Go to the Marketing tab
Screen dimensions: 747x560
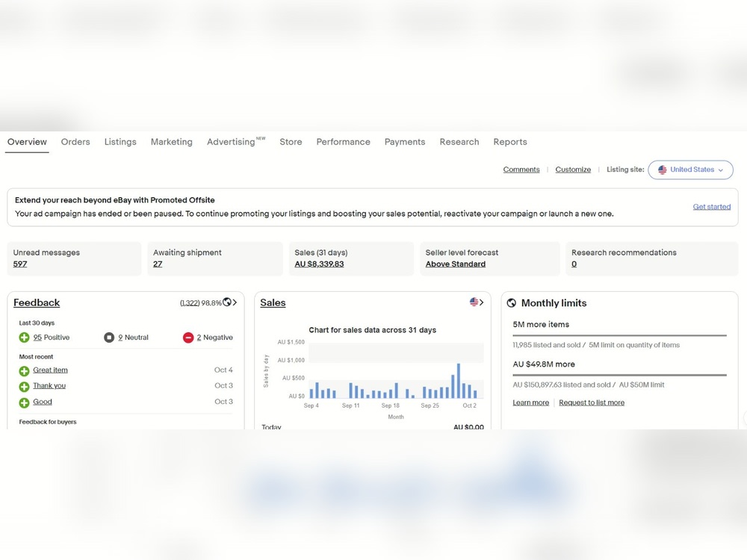172,142
